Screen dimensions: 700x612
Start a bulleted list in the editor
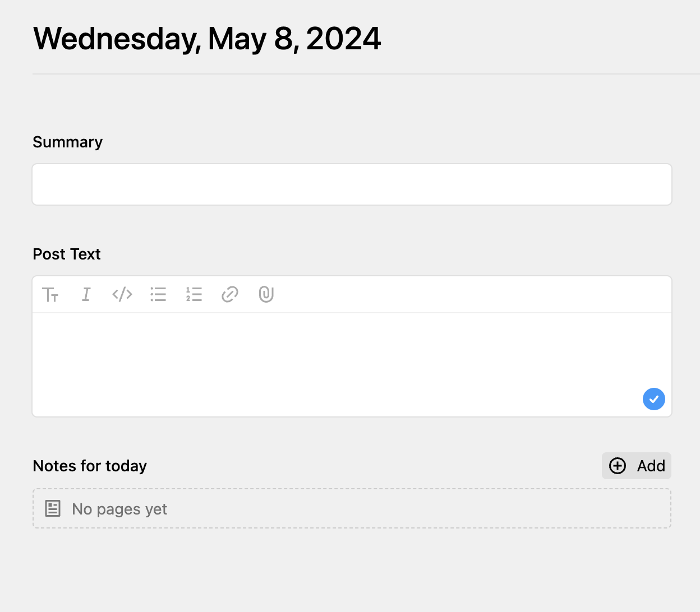pyautogui.click(x=158, y=294)
